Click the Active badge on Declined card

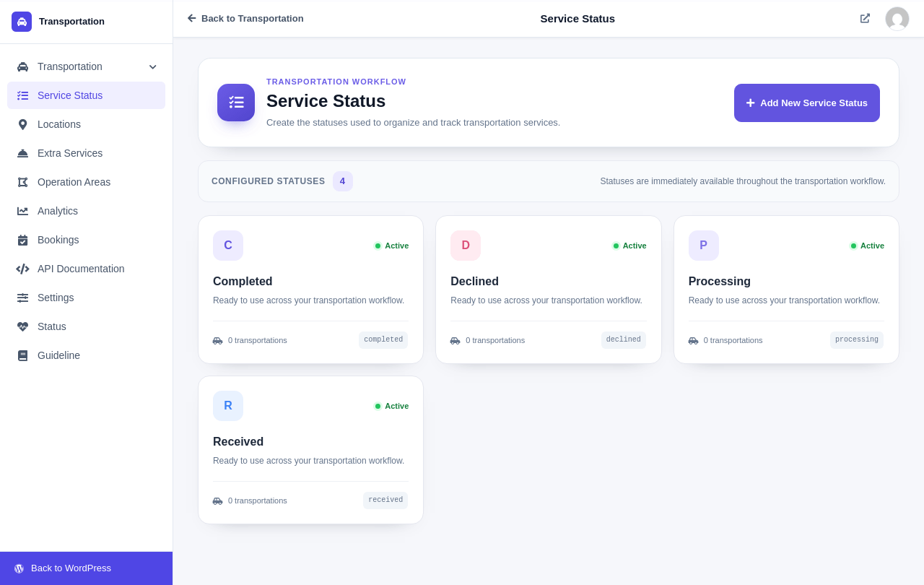629,246
